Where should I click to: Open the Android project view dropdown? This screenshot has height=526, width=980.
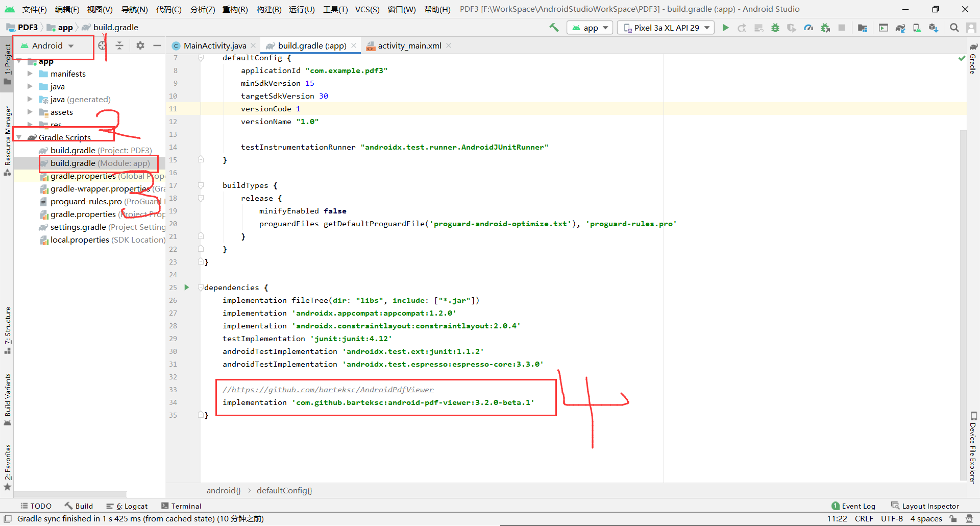pyautogui.click(x=47, y=45)
